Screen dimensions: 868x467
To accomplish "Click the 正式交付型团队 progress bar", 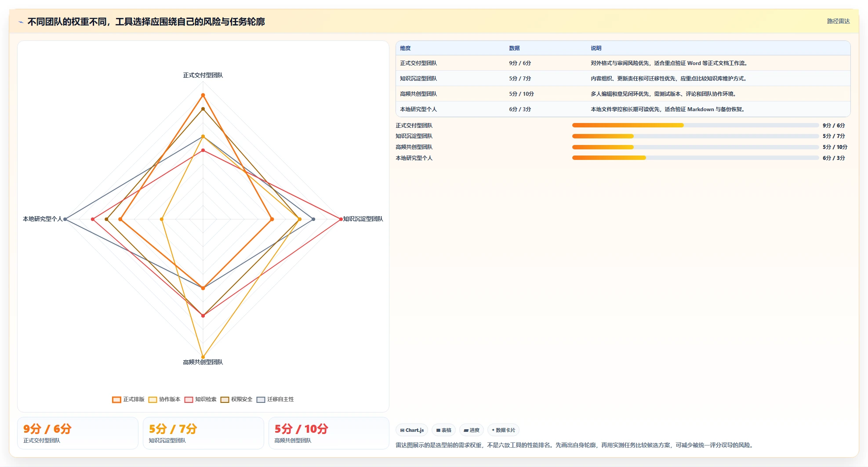I will pos(695,125).
